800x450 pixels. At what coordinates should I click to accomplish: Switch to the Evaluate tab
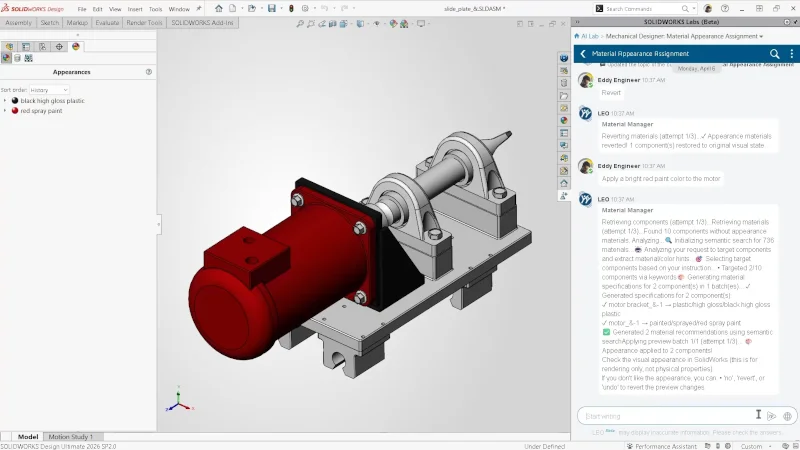pos(107,21)
